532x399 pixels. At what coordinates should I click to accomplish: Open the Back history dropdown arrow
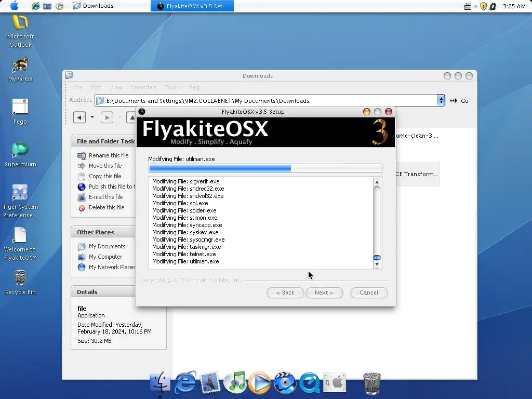pos(92,117)
